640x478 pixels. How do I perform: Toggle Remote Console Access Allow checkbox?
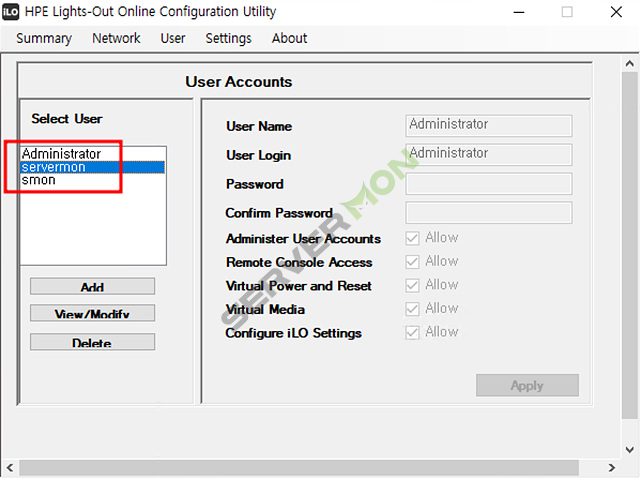412,262
